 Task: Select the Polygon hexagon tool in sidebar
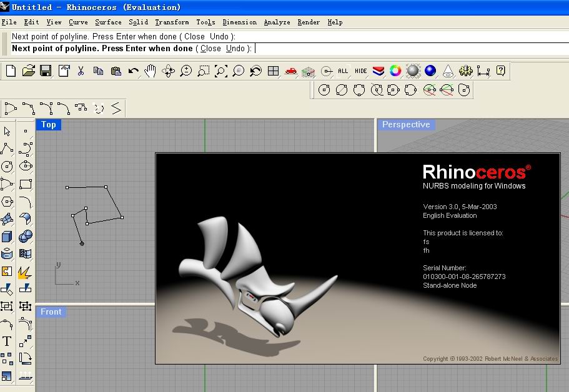(x=7, y=201)
